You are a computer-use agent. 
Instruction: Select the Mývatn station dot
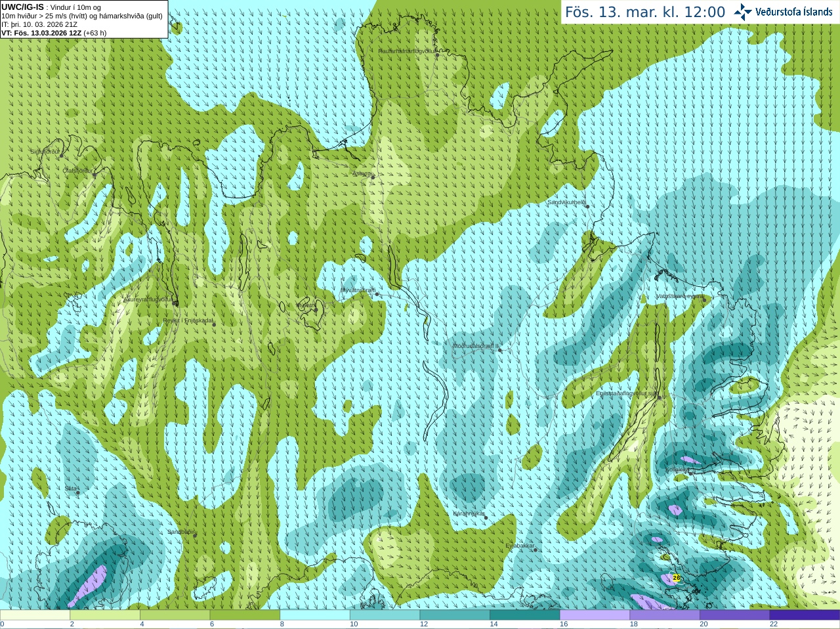pyautogui.click(x=316, y=309)
